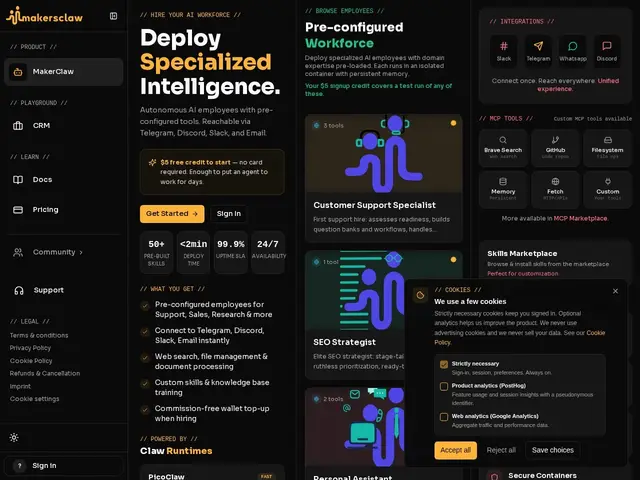This screenshot has height=480, width=640.
Task: Open the Personal Assistant card illustration
Action: [355, 427]
